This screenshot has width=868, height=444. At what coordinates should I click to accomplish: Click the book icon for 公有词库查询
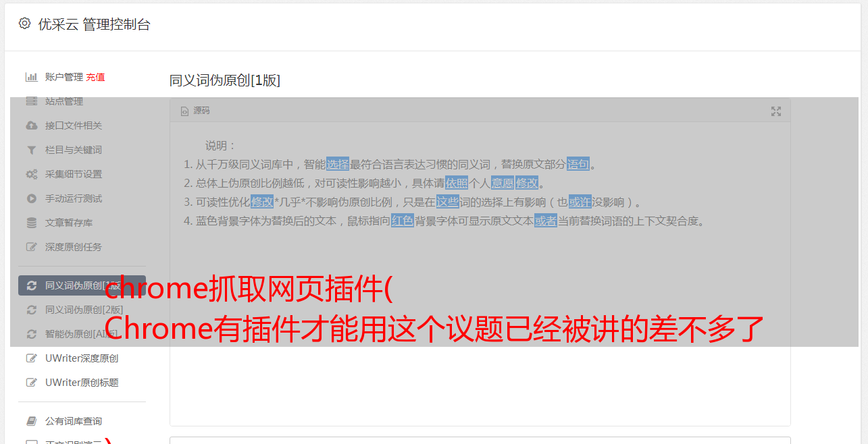pos(31,421)
